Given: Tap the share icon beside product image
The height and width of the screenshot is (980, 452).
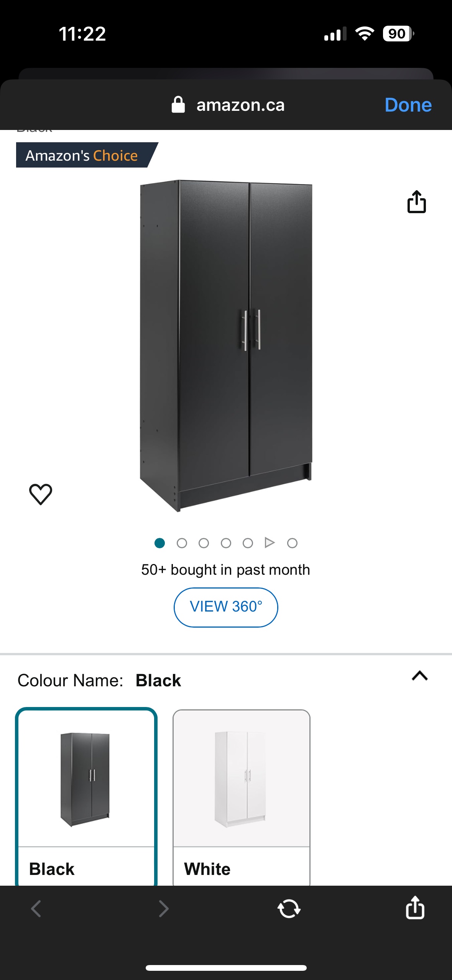Looking at the screenshot, I should click(x=416, y=202).
